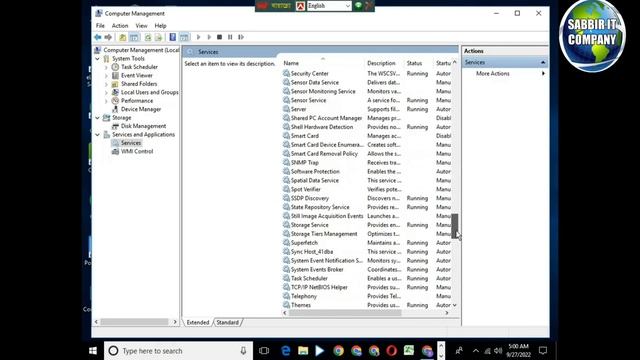Click the services list horizontal scrollbar
Screen dimensions: 640x360
point(345,313)
